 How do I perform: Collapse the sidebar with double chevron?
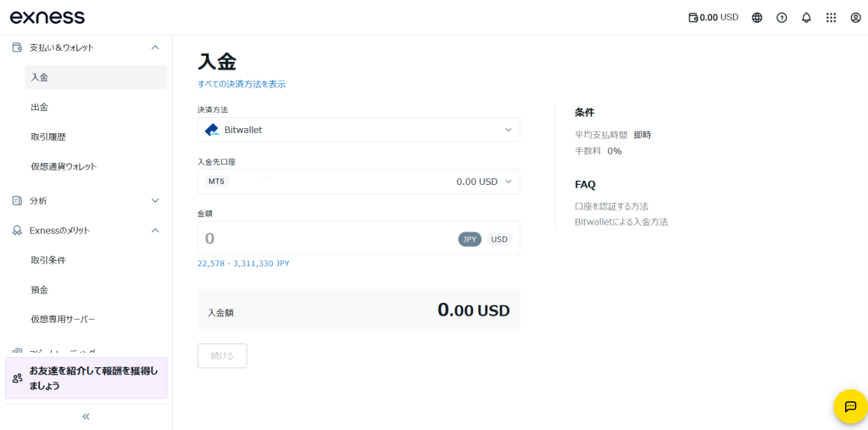coord(86,416)
